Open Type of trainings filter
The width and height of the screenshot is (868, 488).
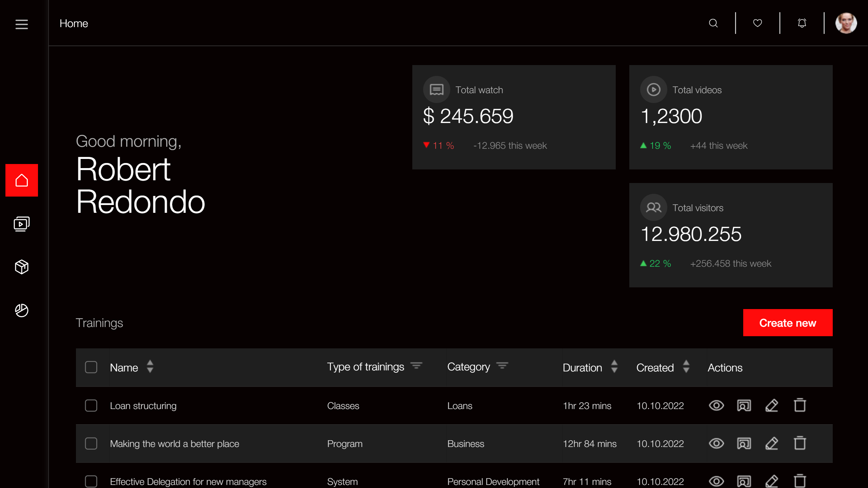tap(416, 366)
